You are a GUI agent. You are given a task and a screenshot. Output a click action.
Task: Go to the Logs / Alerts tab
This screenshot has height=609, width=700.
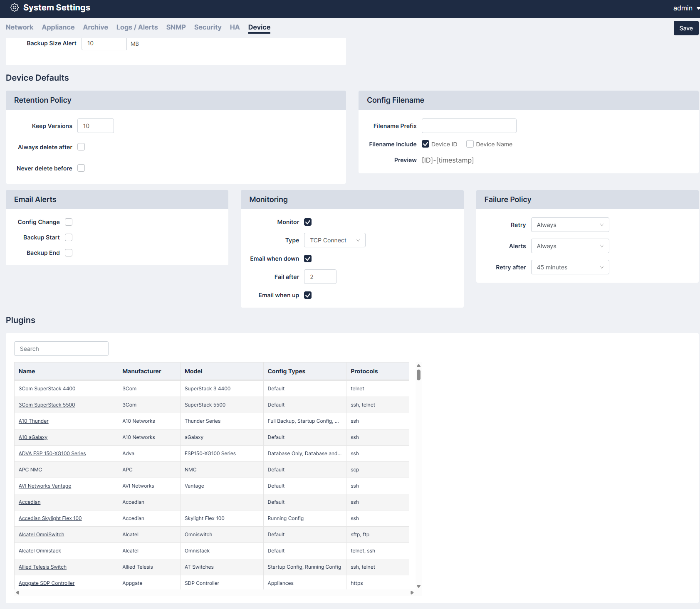(137, 27)
